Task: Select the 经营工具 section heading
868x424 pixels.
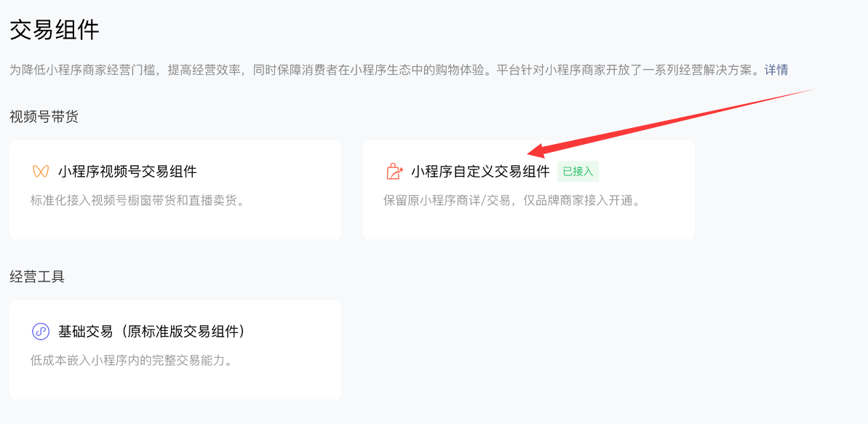Action: [37, 277]
